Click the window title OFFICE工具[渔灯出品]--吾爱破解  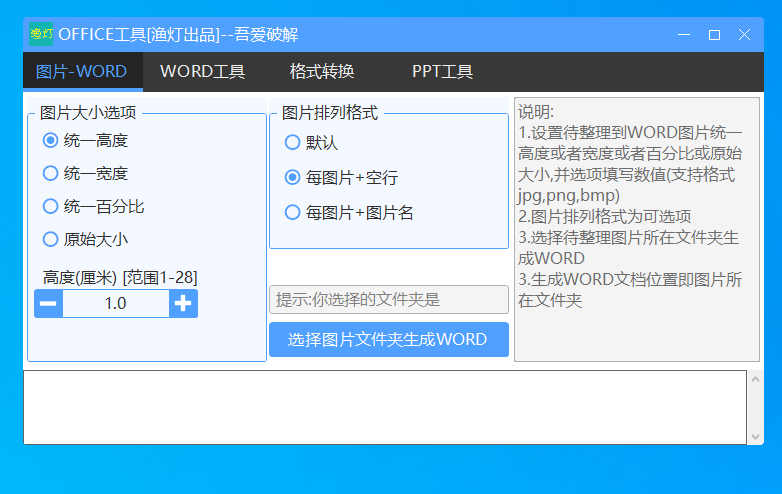178,34
